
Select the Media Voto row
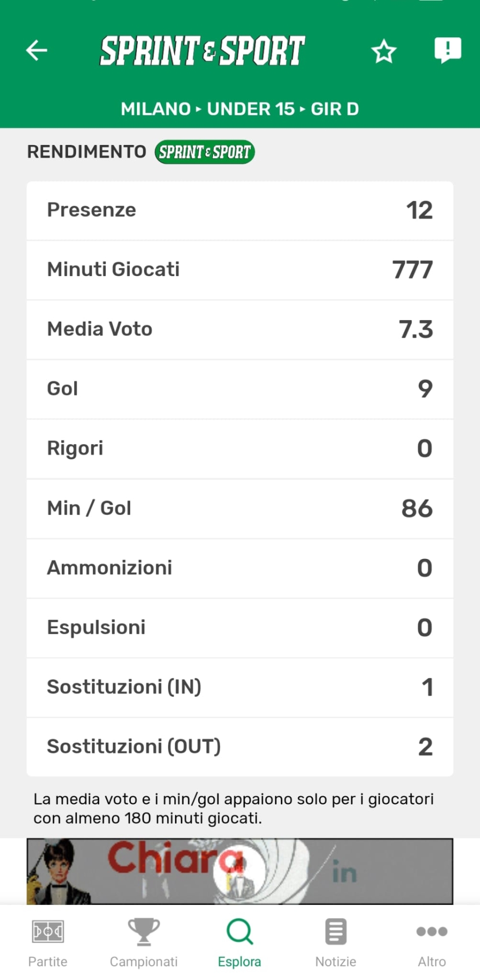tap(239, 330)
